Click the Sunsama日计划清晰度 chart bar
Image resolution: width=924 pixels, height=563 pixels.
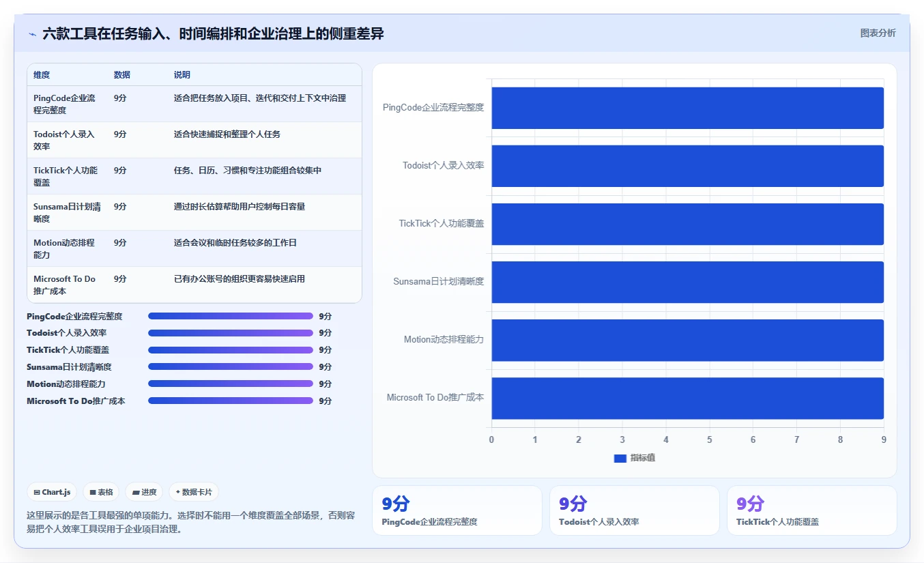pos(688,282)
